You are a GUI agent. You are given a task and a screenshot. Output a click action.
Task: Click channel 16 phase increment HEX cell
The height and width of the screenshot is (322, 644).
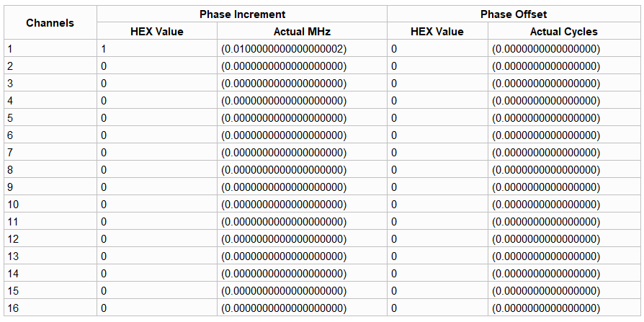pos(104,308)
